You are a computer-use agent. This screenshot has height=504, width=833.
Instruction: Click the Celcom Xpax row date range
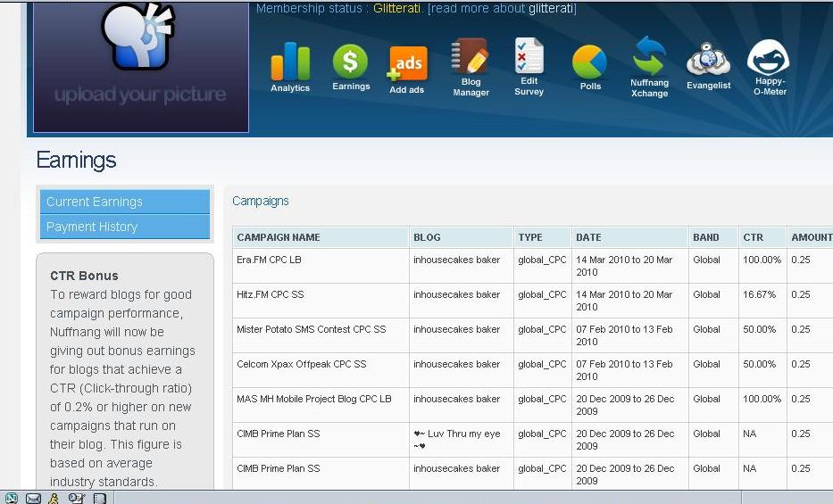[624, 370]
